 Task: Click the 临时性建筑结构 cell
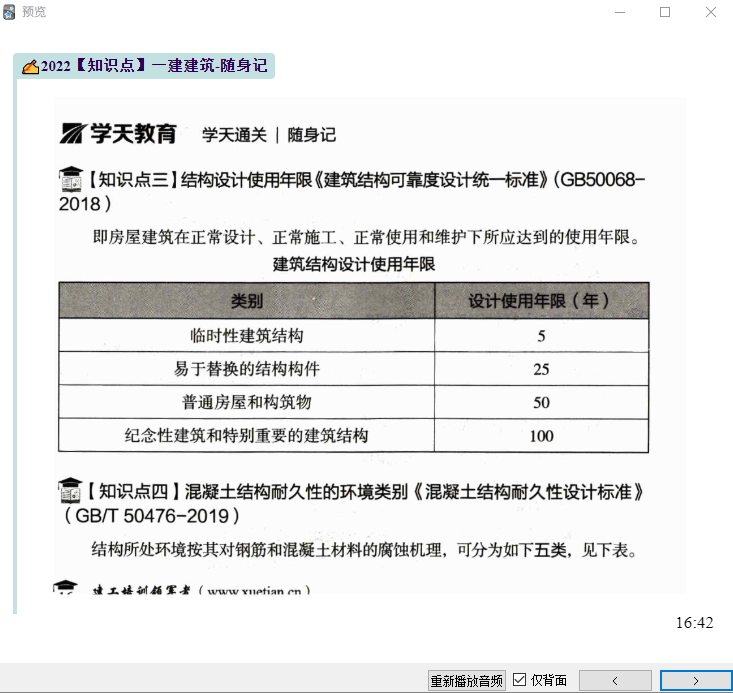click(x=247, y=335)
